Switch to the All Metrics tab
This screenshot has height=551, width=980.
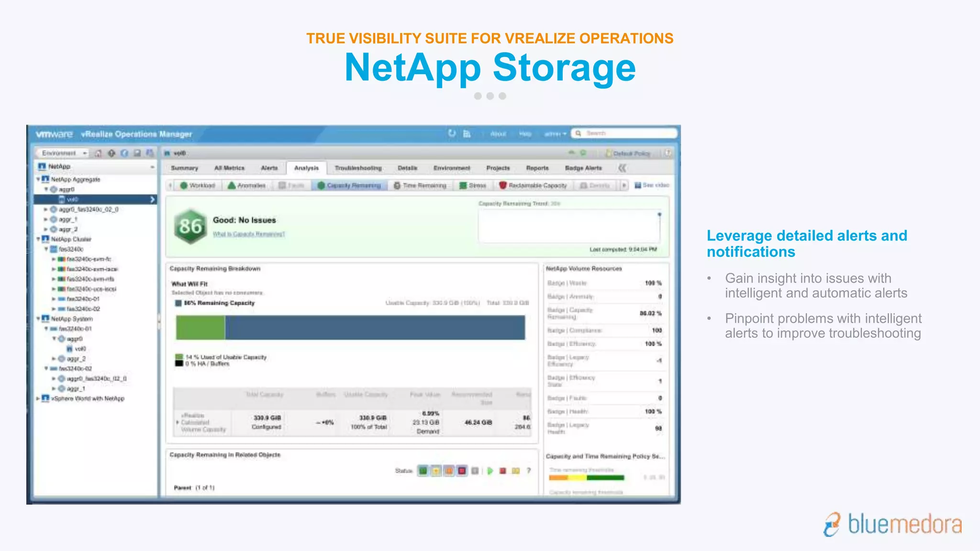click(x=229, y=168)
